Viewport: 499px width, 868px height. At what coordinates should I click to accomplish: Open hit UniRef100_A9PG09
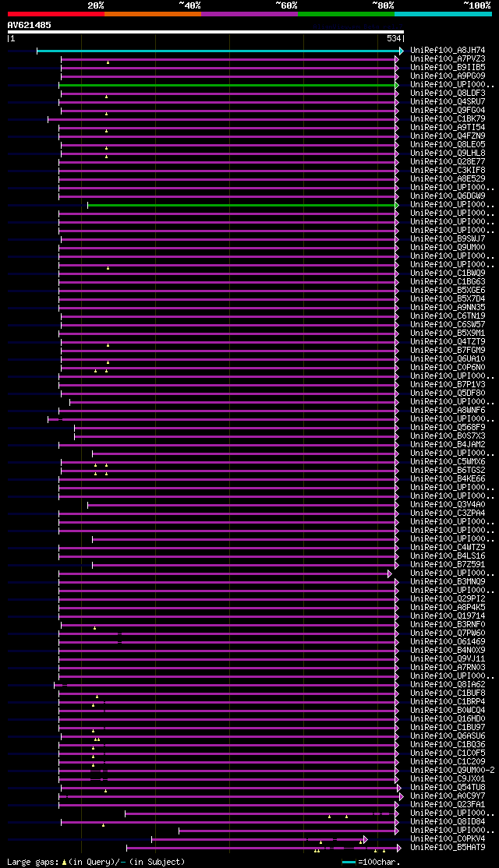[448, 76]
